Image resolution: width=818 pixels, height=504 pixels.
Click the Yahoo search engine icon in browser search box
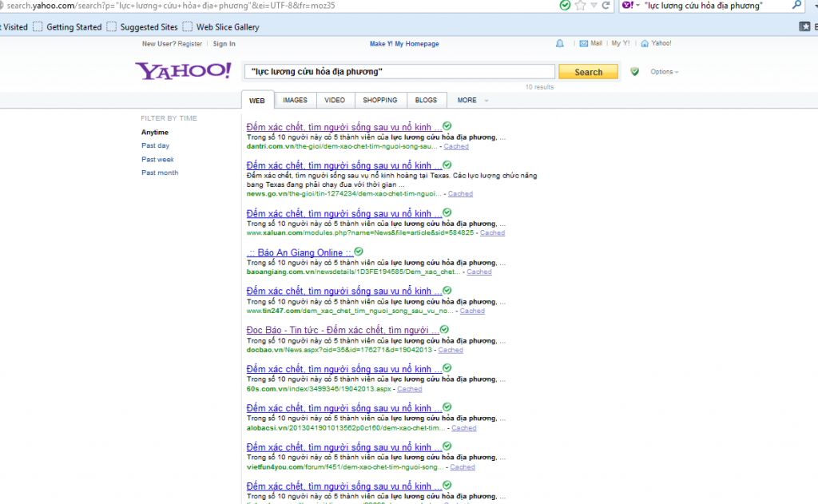(628, 6)
